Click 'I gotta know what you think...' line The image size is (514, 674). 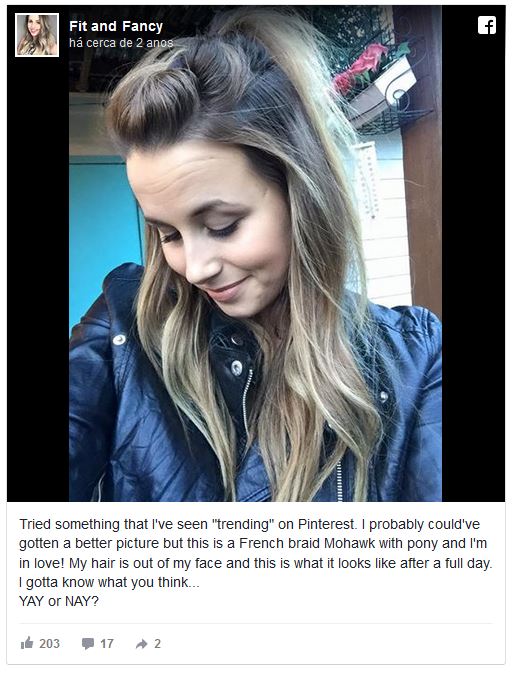pos(109,582)
